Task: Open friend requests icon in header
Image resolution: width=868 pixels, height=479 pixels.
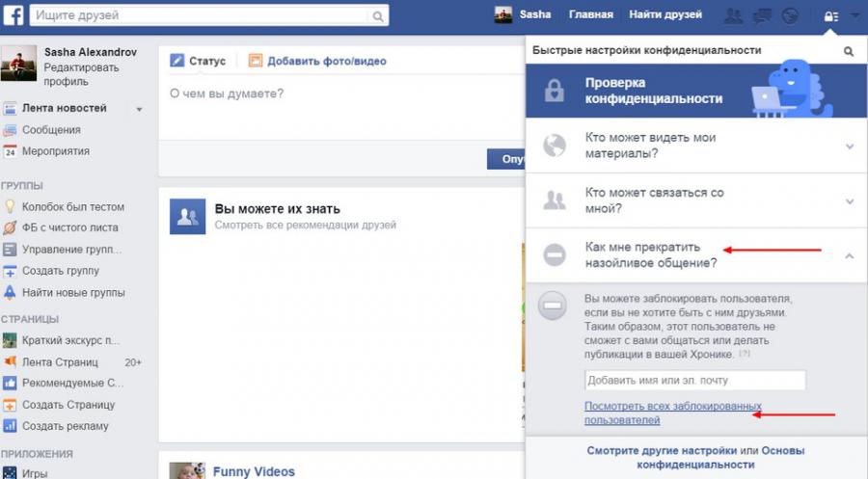Action: (734, 16)
